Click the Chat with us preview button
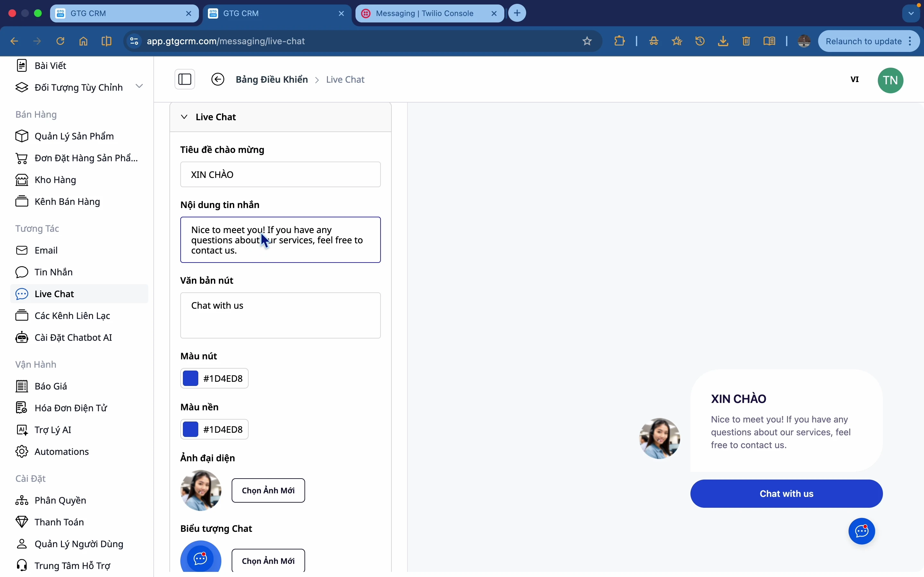The width and height of the screenshot is (924, 577). tap(786, 494)
